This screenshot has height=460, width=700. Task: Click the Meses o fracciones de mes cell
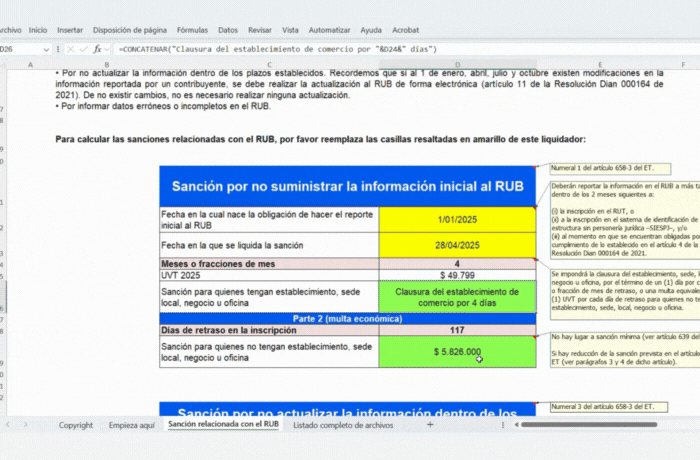click(x=269, y=264)
